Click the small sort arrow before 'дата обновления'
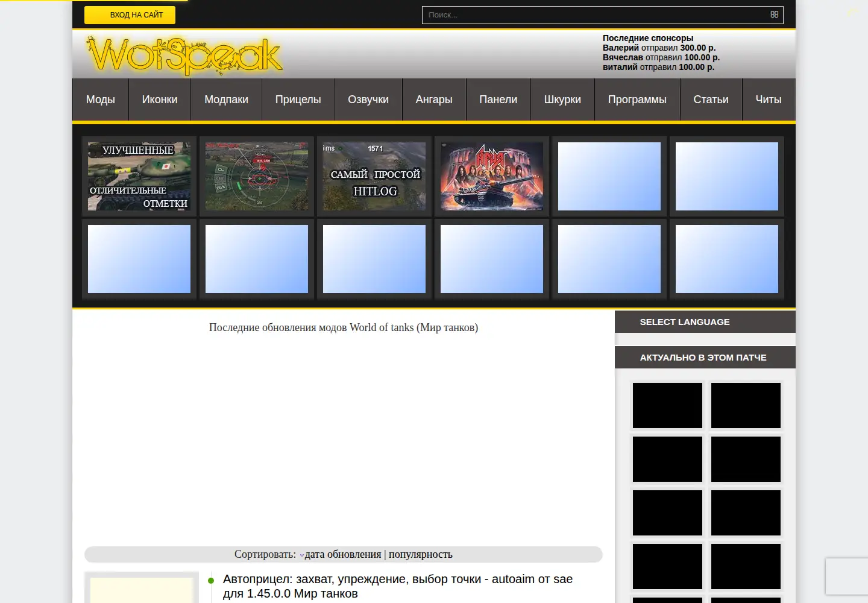This screenshot has width=868, height=603. pos(302,555)
